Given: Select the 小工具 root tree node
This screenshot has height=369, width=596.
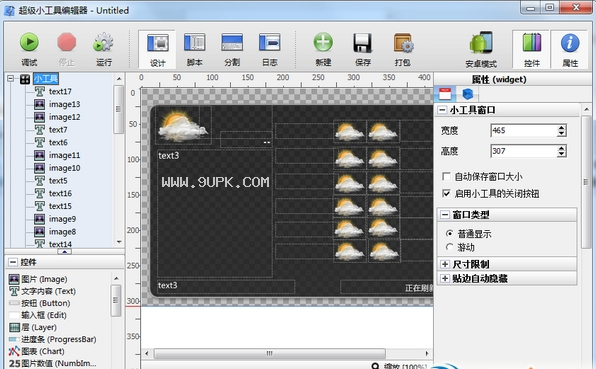Looking at the screenshot, I should 46,79.
